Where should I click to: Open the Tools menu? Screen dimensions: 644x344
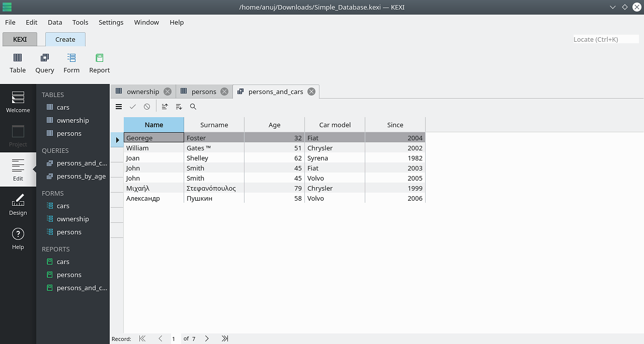pyautogui.click(x=80, y=22)
